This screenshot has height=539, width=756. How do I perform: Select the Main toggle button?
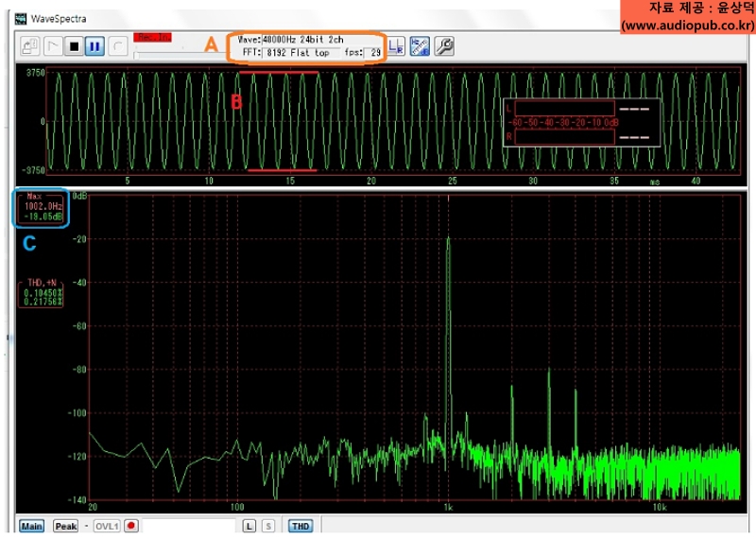[31, 526]
